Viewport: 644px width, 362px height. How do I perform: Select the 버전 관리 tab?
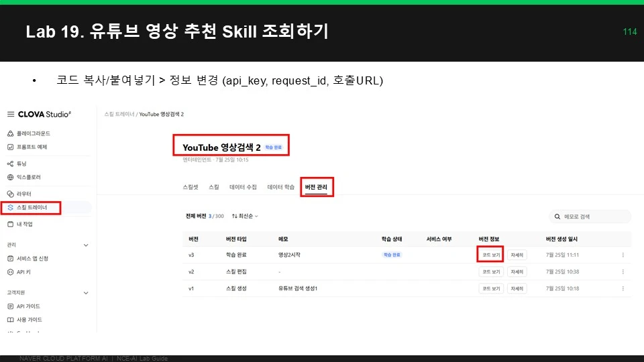coord(316,187)
